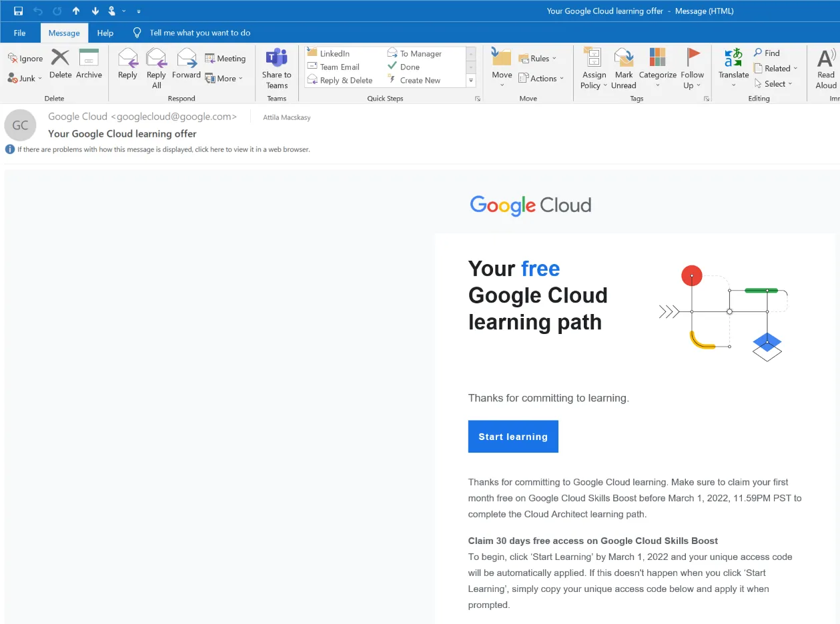Click the view in web browser info bar
This screenshot has height=624, width=840.
point(158,149)
